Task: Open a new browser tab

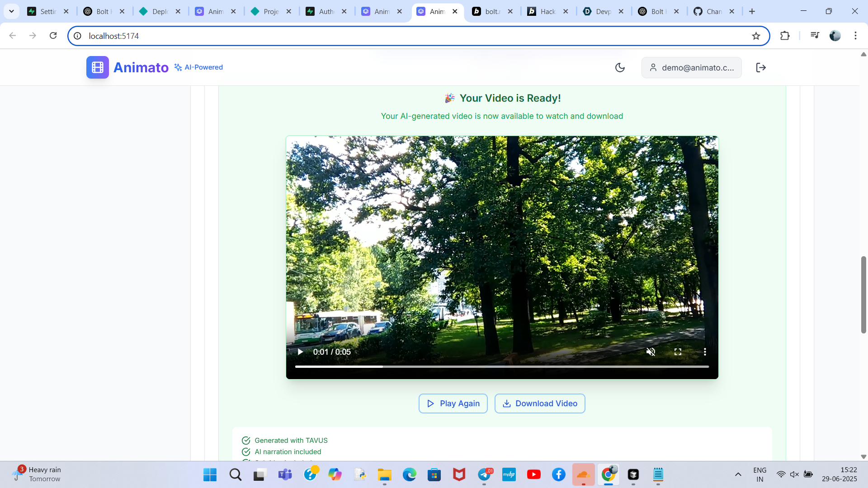Action: pos(752,11)
